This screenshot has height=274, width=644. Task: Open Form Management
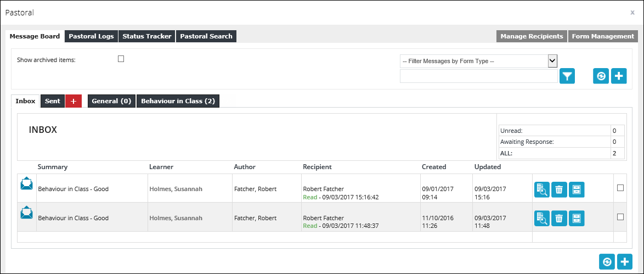pos(602,36)
